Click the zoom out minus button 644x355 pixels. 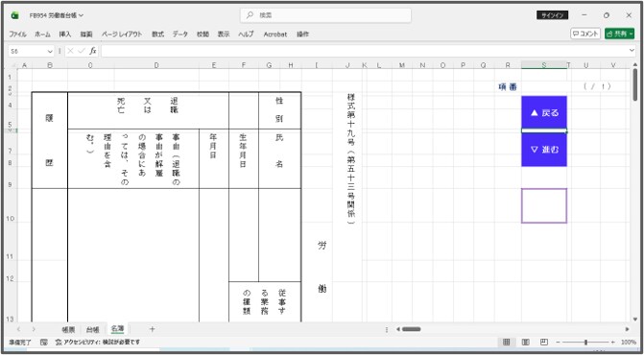pos(559,342)
